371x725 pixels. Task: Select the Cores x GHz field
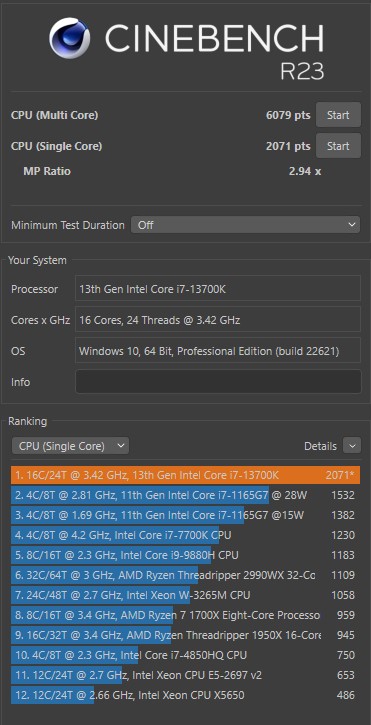[x=218, y=319]
